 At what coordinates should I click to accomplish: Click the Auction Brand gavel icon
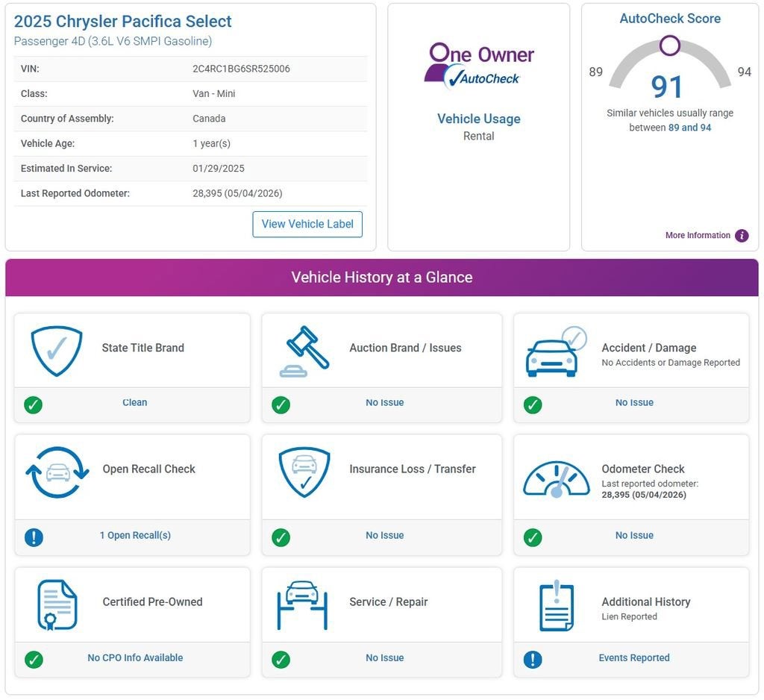[304, 351]
